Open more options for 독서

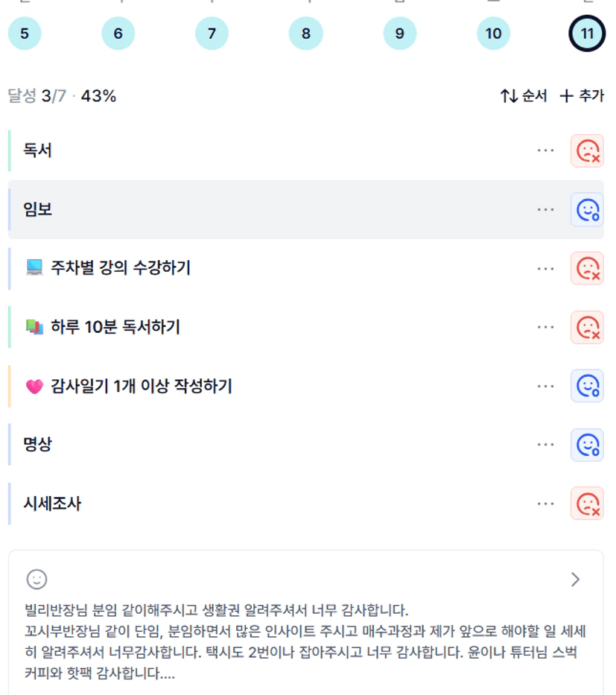click(546, 150)
